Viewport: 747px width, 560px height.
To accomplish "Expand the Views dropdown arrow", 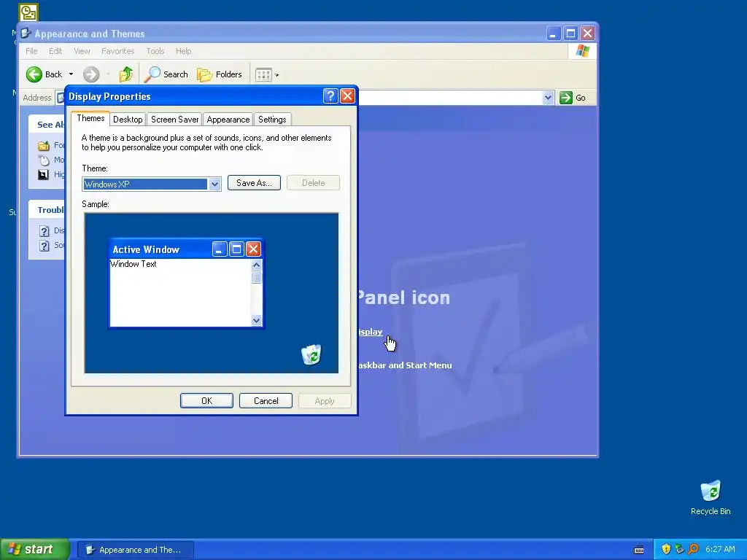I will coord(276,75).
